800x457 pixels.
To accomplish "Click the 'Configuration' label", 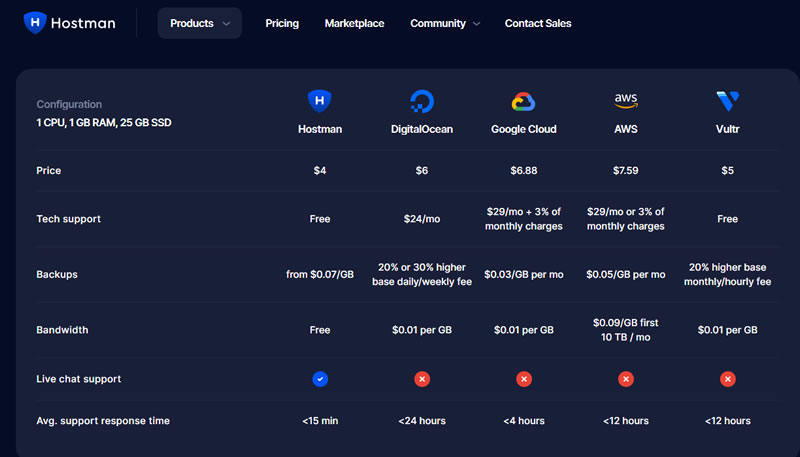I will pos(69,104).
